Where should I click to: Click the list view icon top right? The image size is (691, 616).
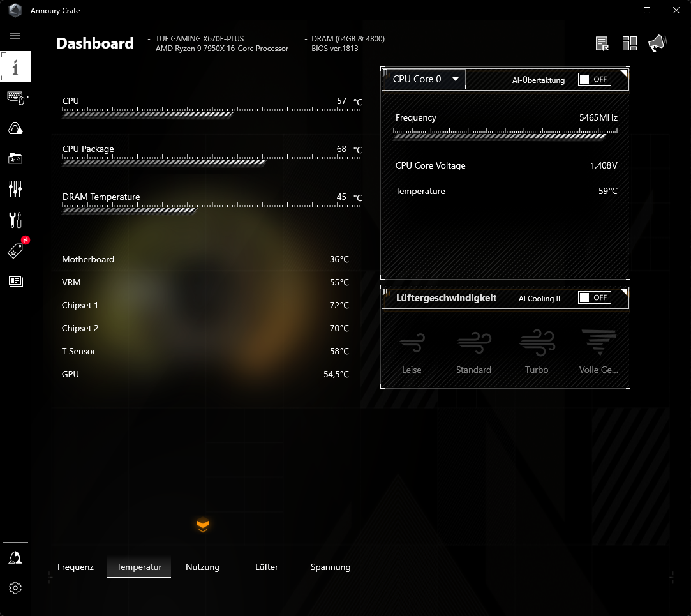click(602, 43)
